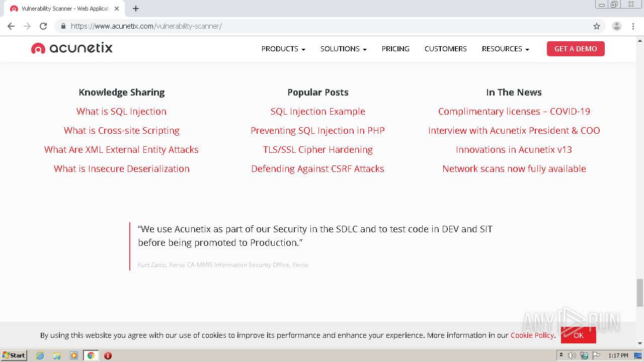Image resolution: width=644 pixels, height=362 pixels.
Task: Select the Knowledge Sharing heading
Action: point(122,92)
